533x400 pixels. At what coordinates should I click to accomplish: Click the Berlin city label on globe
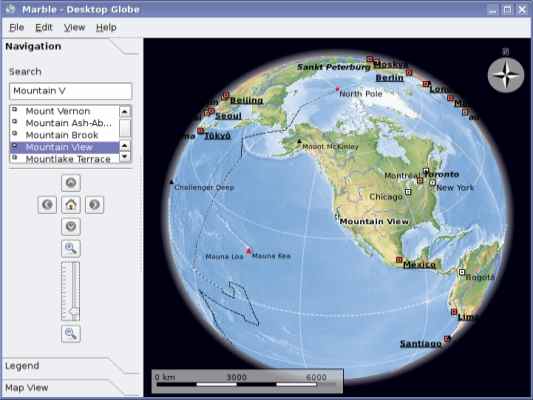pyautogui.click(x=390, y=78)
